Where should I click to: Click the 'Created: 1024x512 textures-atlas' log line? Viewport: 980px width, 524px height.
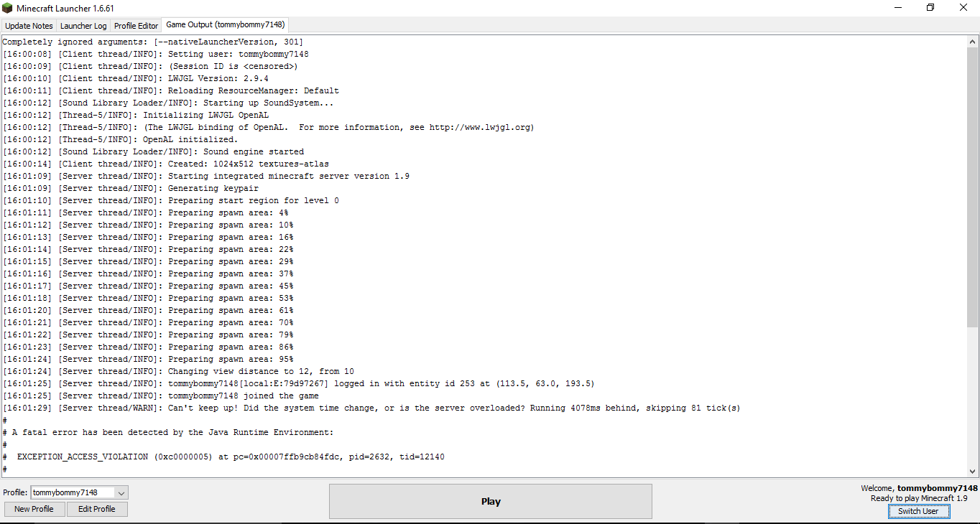click(166, 164)
